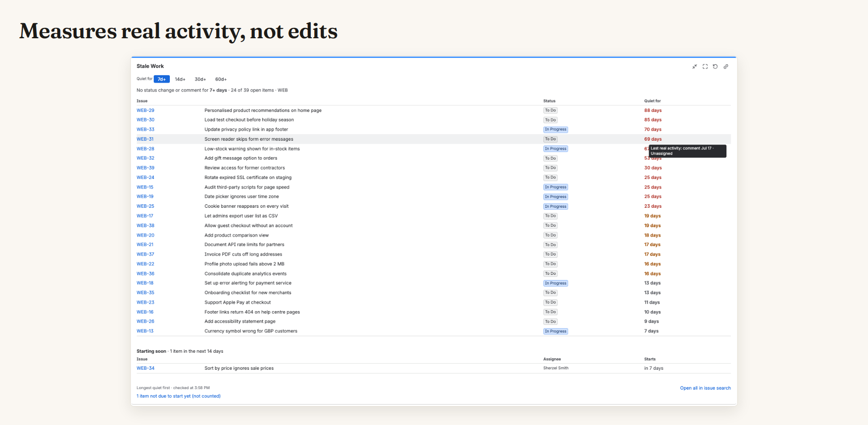
Task: Click the minimize gadget arrows icon
Action: tap(694, 67)
